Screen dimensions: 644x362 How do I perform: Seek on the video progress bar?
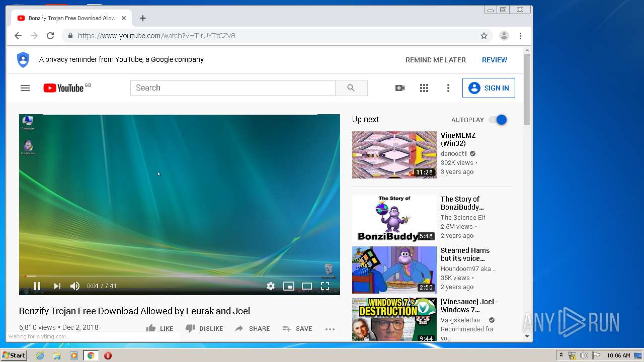(x=180, y=276)
